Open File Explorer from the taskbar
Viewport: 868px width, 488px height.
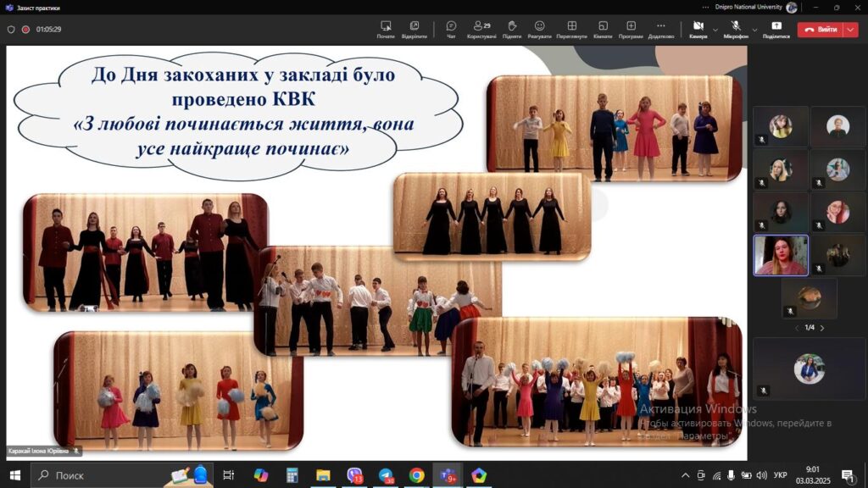(x=323, y=475)
